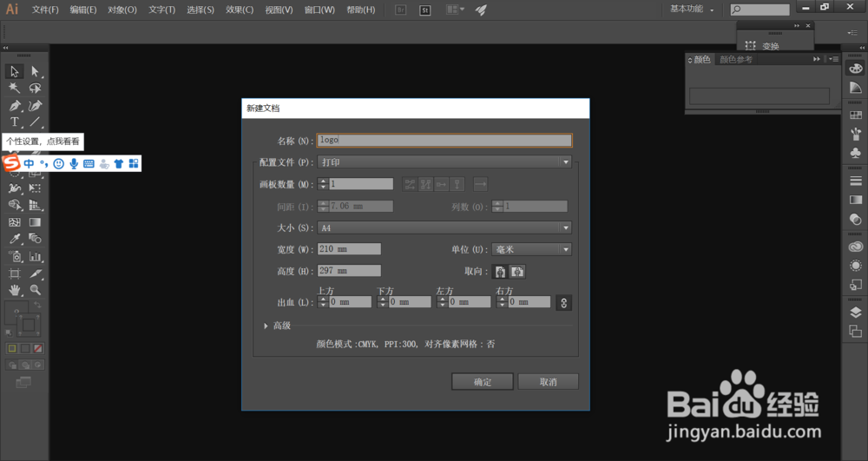Image resolution: width=868 pixels, height=461 pixels.
Task: Open the 配置文件 profile dropdown
Action: click(x=444, y=162)
